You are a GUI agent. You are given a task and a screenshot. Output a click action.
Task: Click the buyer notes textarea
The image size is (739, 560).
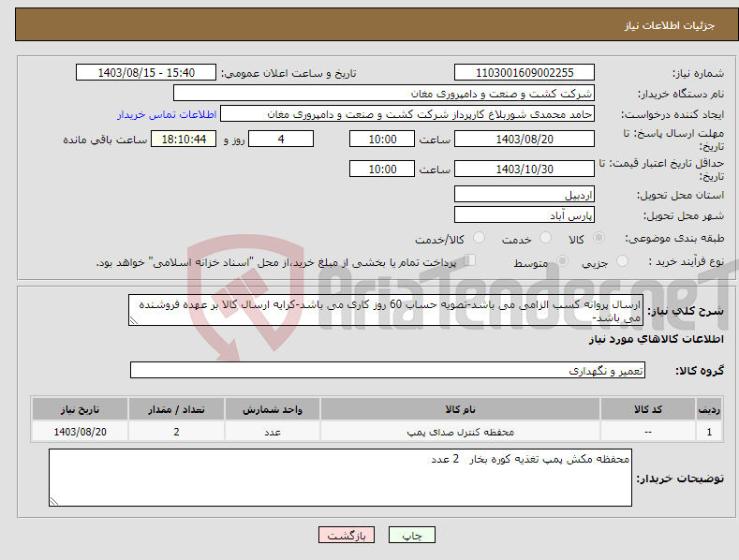[340, 478]
